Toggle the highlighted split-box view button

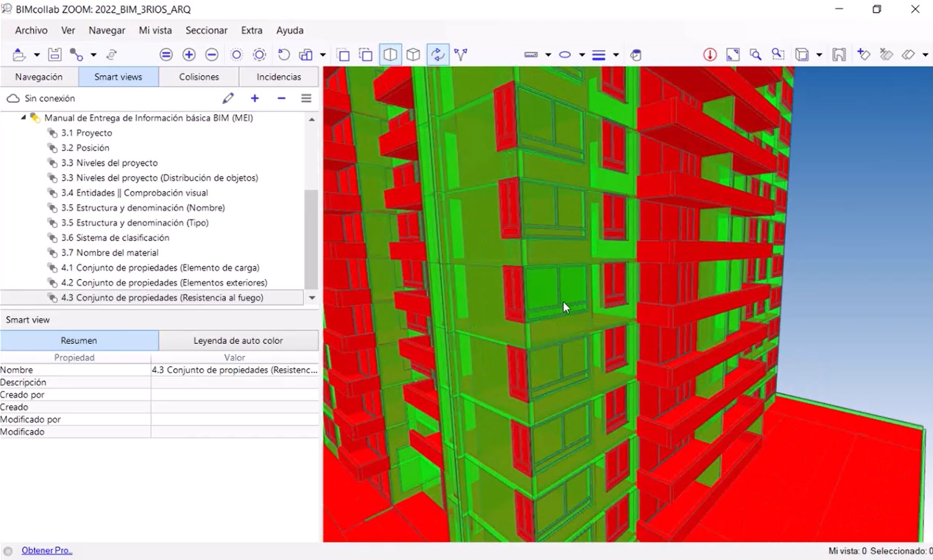pyautogui.click(x=390, y=54)
